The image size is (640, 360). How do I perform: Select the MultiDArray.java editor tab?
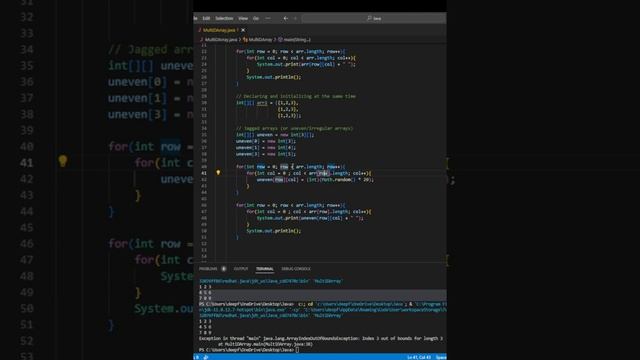click(x=218, y=30)
